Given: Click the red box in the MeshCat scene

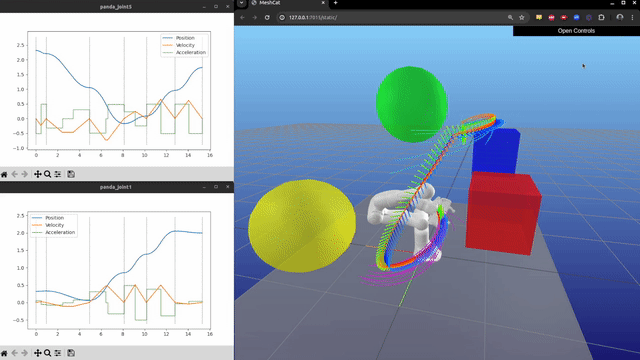Looking at the screenshot, I should pyautogui.click(x=503, y=213).
